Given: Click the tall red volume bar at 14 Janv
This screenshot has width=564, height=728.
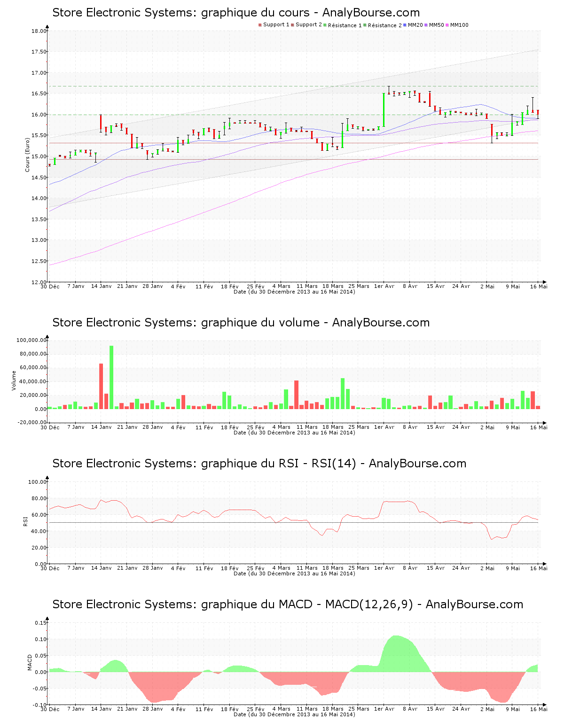Looking at the screenshot, I should coord(101,386).
